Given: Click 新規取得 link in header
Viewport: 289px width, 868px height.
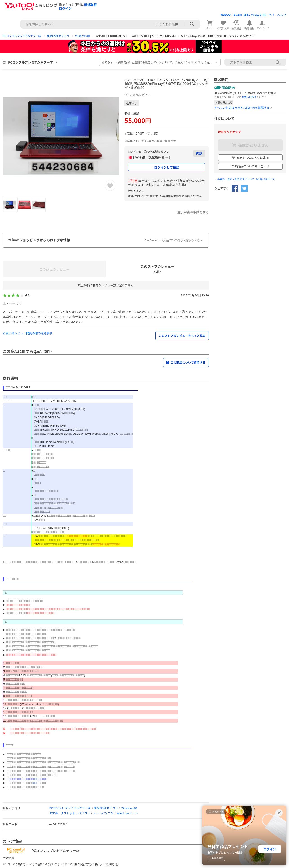Looking at the screenshot, I should 90,5.
